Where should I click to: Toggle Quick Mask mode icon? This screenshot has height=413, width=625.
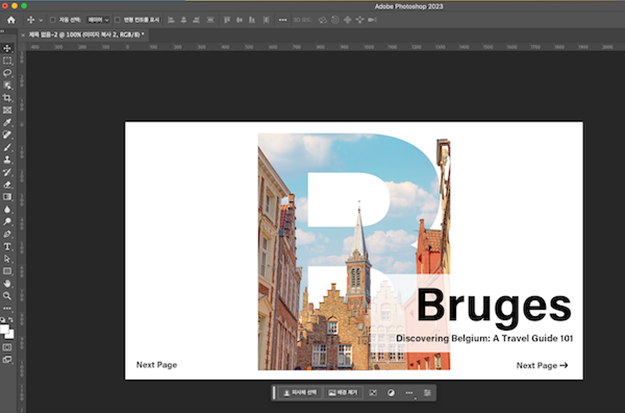pos(7,346)
